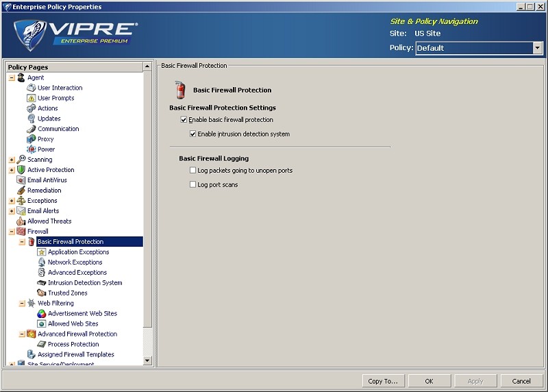Screen dimensions: 548x392
Task: Click the Intrusion Detection System icon
Action: point(42,282)
